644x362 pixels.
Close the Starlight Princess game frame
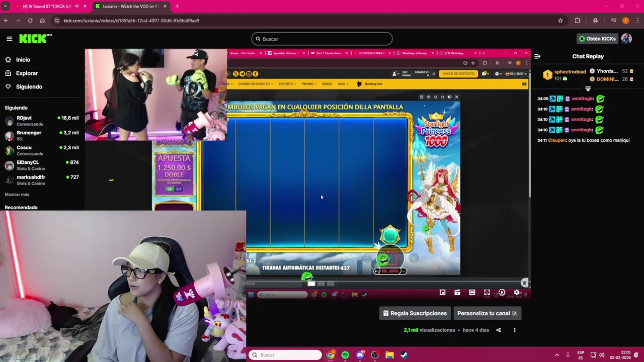point(456,97)
